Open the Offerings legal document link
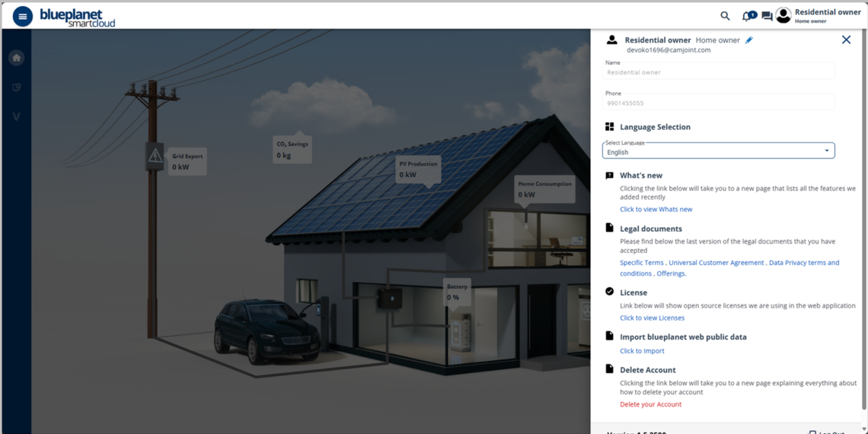The image size is (868, 434). click(671, 273)
